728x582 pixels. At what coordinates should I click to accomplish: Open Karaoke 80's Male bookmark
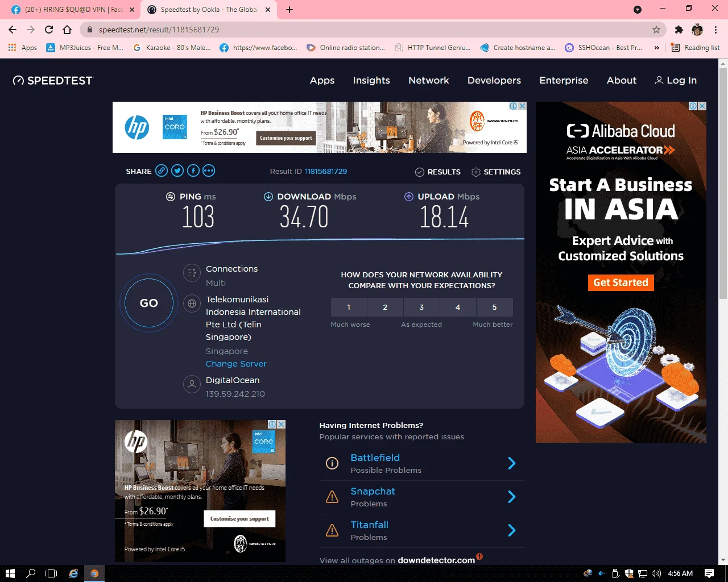click(171, 48)
